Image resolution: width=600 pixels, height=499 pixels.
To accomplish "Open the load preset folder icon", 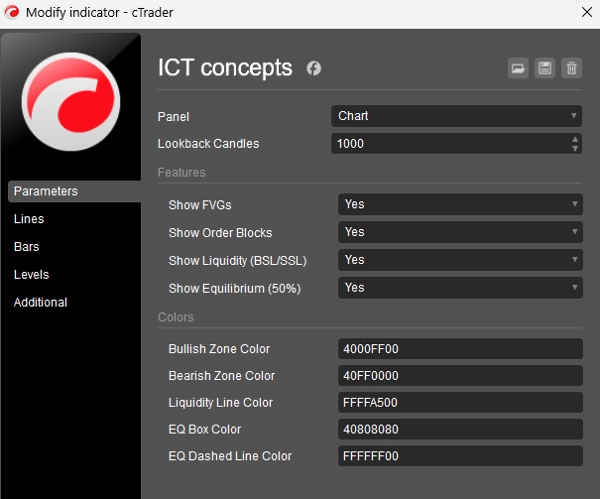I will [x=518, y=68].
